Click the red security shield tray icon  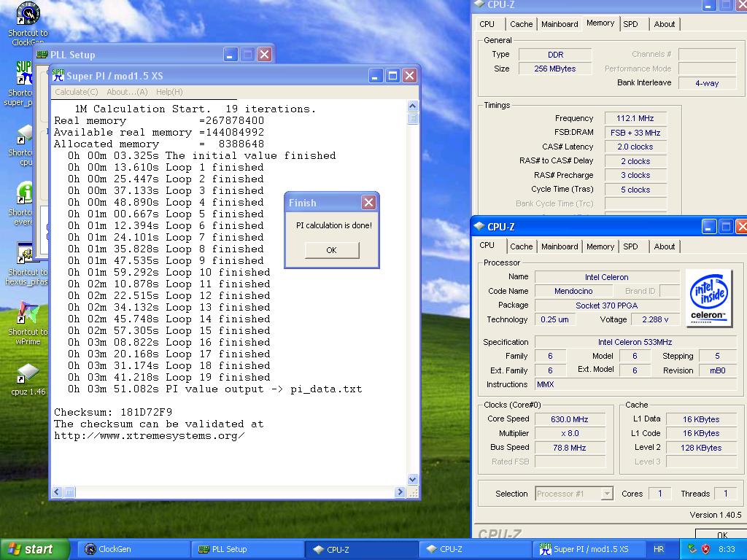click(x=705, y=549)
